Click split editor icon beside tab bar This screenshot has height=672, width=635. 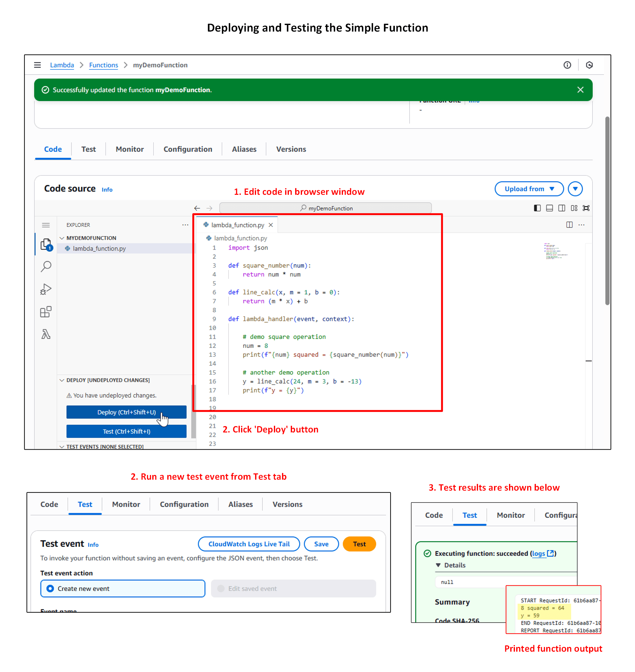point(569,225)
